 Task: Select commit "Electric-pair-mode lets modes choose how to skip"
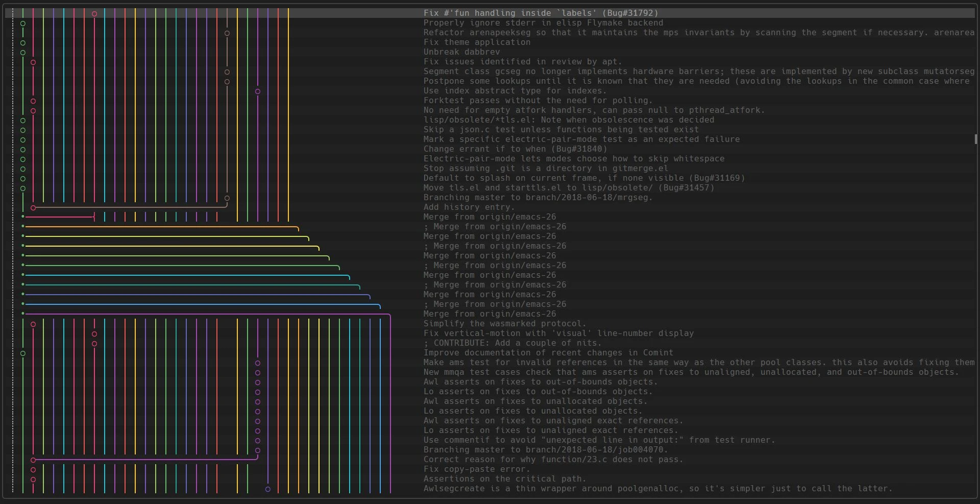pyautogui.click(x=574, y=159)
